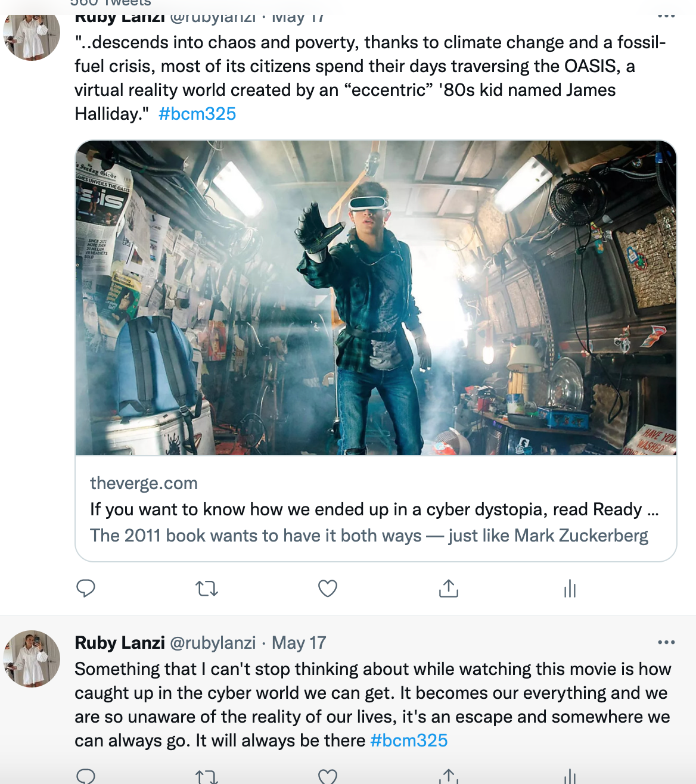Reply to the cyber world tweet
The width and height of the screenshot is (696, 784).
(86, 776)
